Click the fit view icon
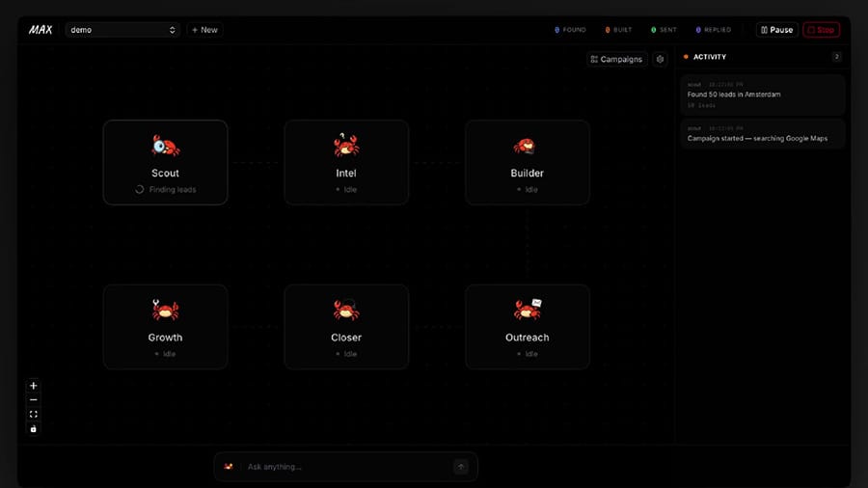Viewport: 868px width, 488px height. click(34, 414)
